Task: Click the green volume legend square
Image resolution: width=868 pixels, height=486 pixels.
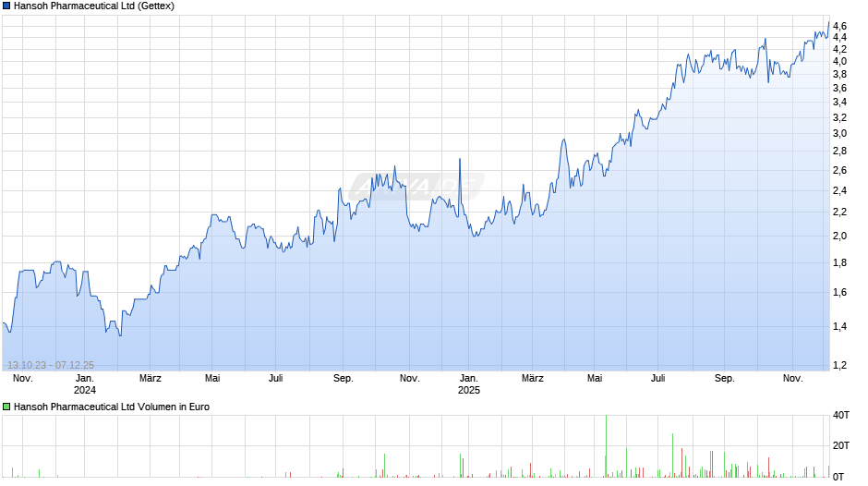Action: [x=6, y=407]
